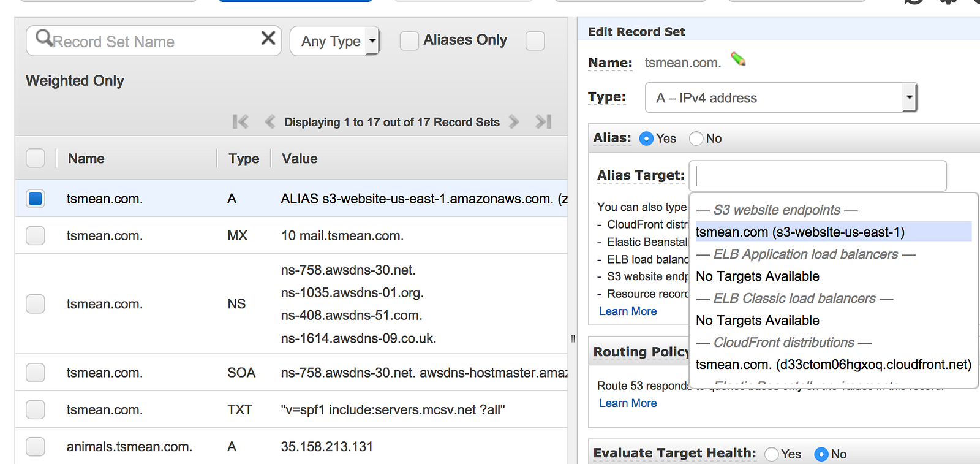
Task: Open the record Type dropdown
Action: pos(781,98)
